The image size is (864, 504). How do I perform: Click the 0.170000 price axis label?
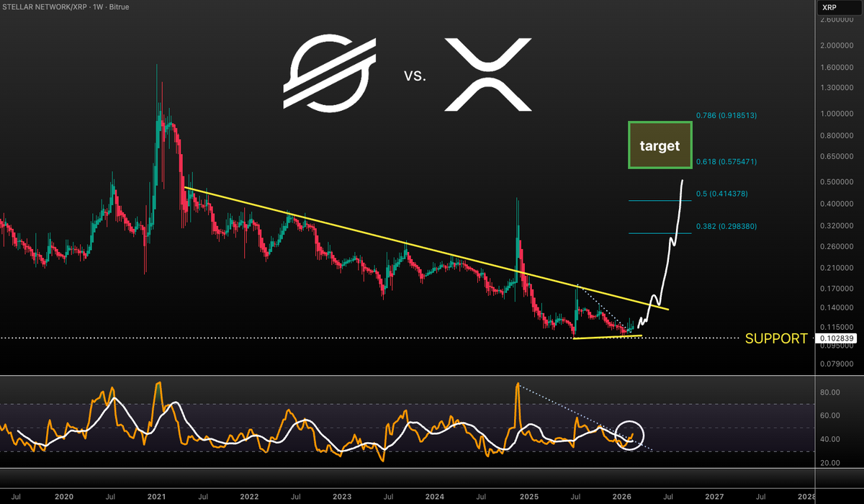[837, 289]
